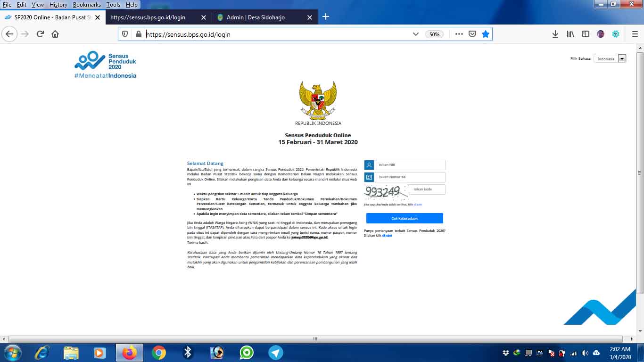Image resolution: width=644 pixels, height=362 pixels.
Task: Open the Library bookshelf icon
Action: tap(570, 34)
